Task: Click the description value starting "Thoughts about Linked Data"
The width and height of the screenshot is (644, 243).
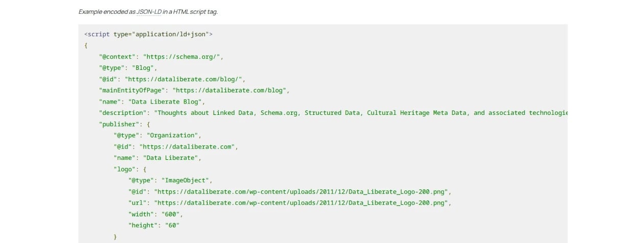Action: [361, 113]
